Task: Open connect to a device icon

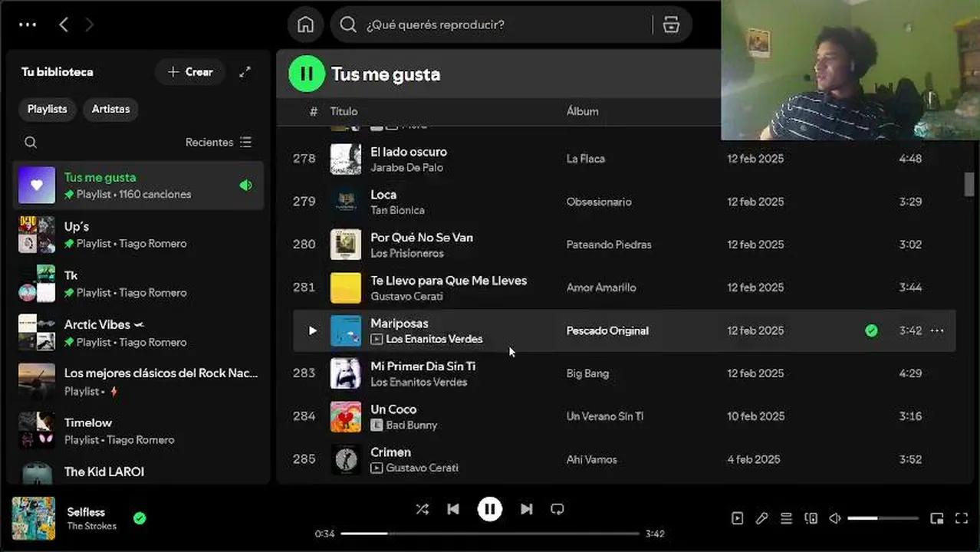Action: point(811,518)
